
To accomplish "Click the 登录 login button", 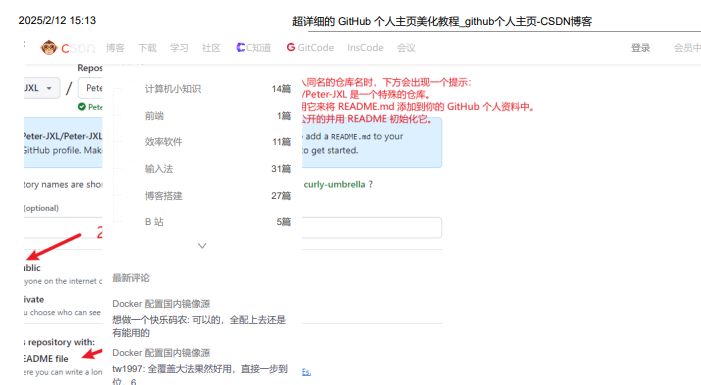I will pyautogui.click(x=640, y=48).
